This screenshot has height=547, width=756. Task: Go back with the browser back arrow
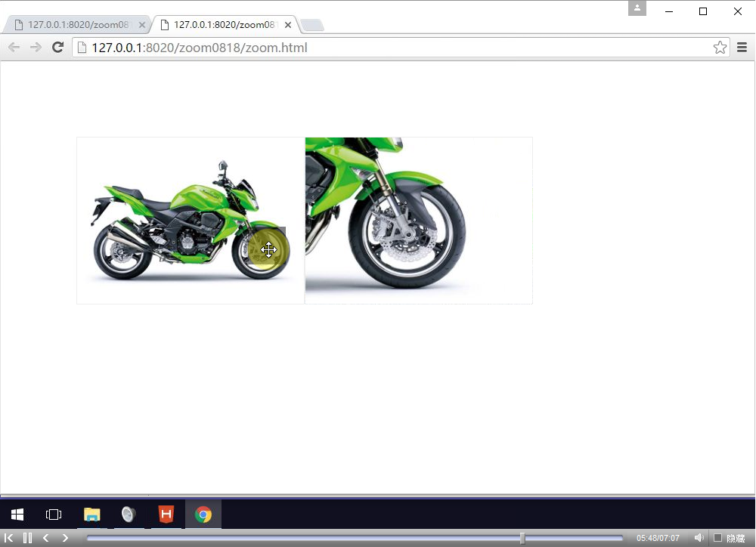[x=14, y=48]
